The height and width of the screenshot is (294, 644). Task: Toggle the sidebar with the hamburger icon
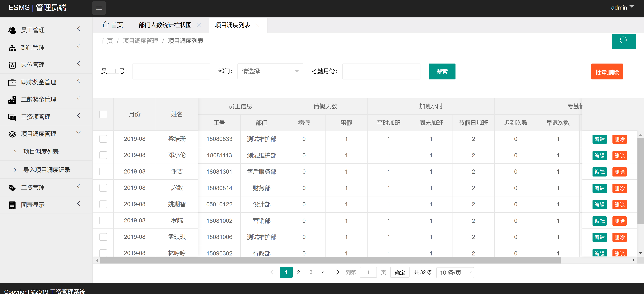coord(99,8)
